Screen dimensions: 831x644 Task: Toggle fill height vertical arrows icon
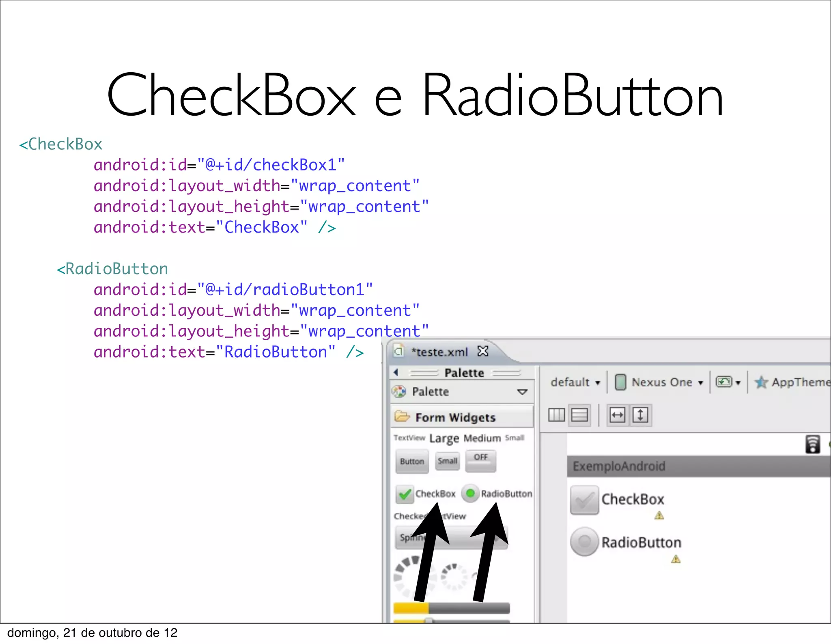tap(640, 415)
